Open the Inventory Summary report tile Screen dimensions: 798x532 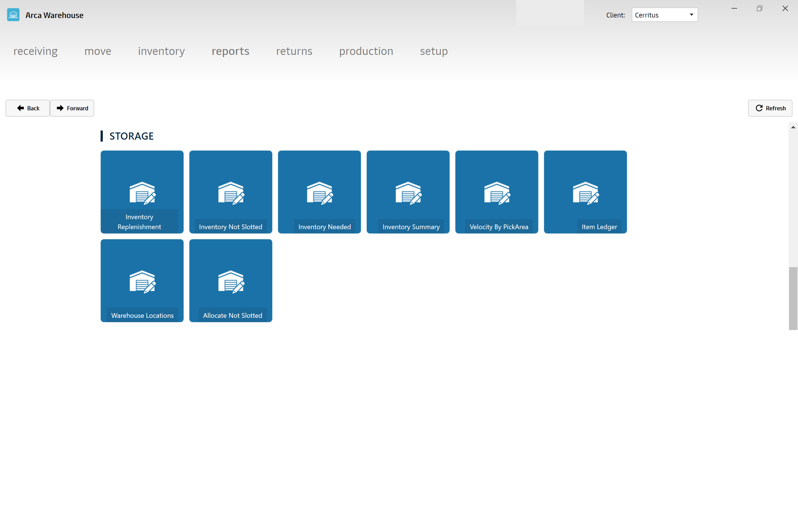pyautogui.click(x=408, y=192)
